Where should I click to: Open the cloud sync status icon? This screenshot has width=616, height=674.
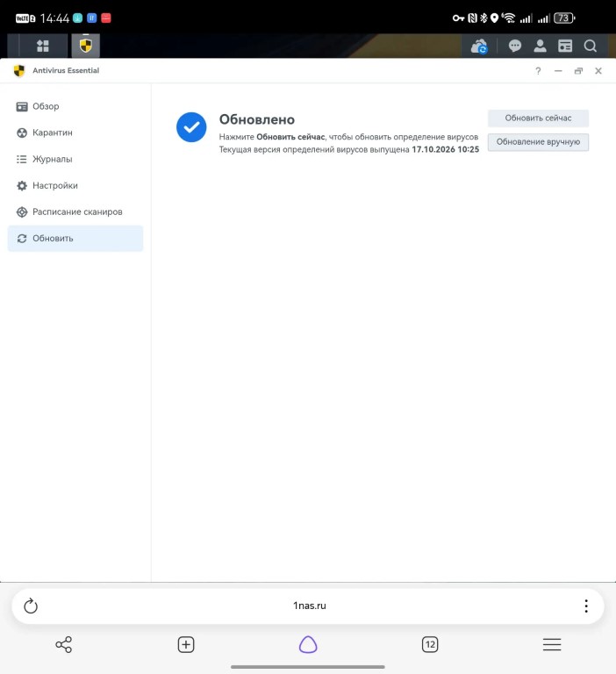coord(479,46)
